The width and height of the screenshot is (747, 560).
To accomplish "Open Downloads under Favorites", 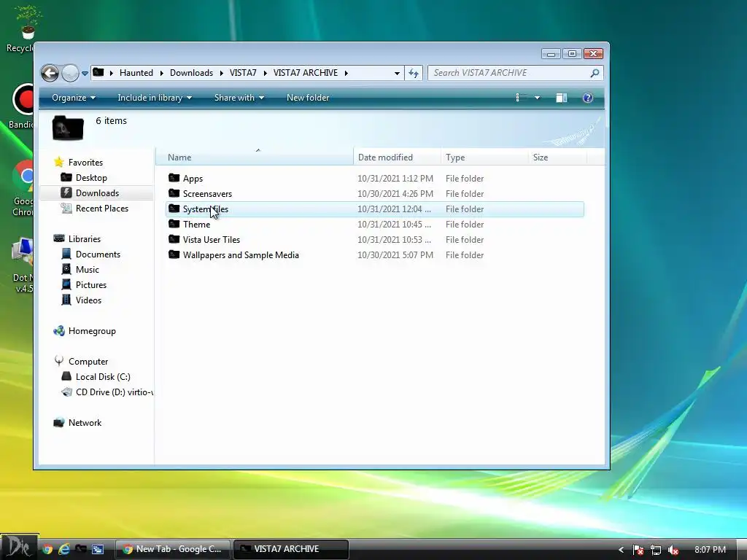I will (97, 192).
